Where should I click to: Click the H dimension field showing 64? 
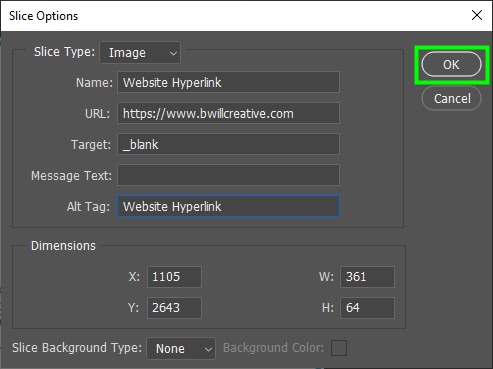point(367,308)
